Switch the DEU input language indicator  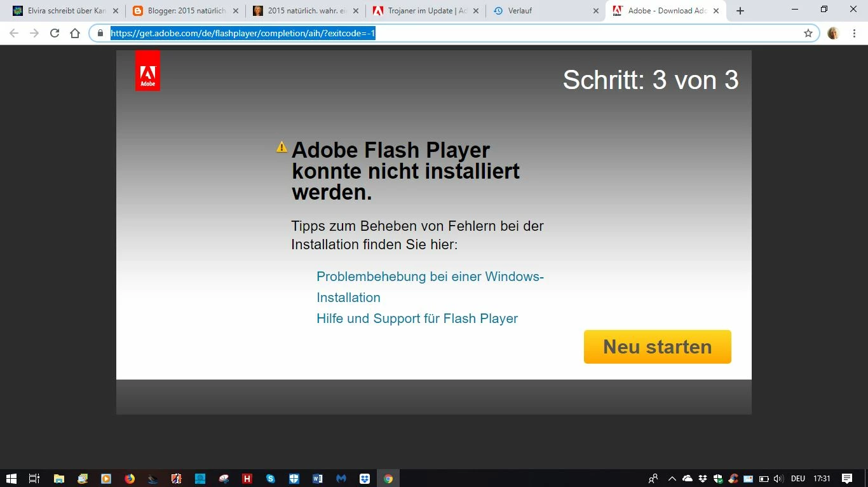point(798,479)
